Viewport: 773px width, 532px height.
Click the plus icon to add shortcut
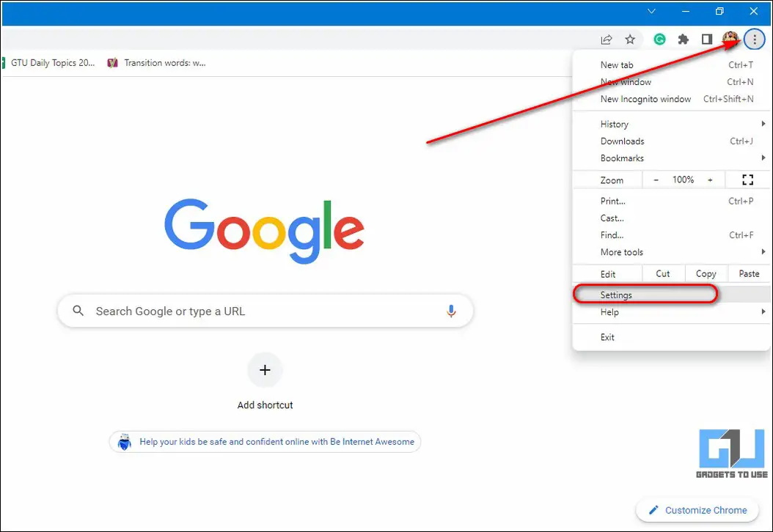tap(265, 370)
